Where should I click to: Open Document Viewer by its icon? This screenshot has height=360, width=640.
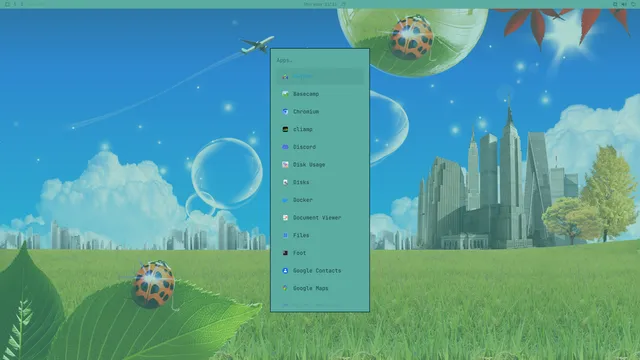click(285, 218)
